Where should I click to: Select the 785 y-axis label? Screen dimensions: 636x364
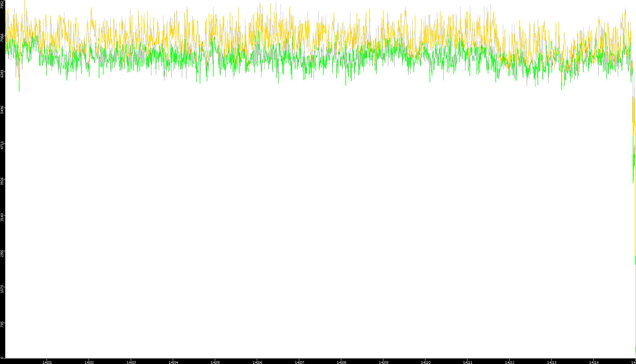click(x=2, y=325)
